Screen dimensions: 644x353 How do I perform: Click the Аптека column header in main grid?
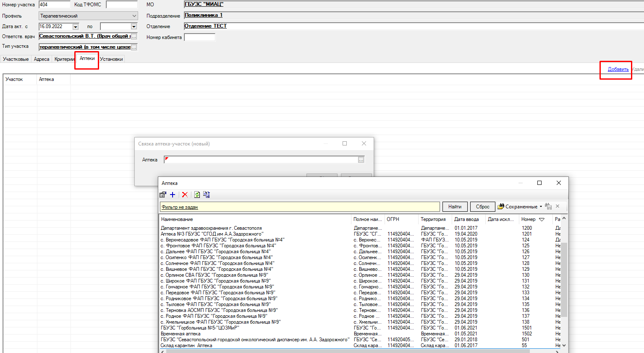53,79
